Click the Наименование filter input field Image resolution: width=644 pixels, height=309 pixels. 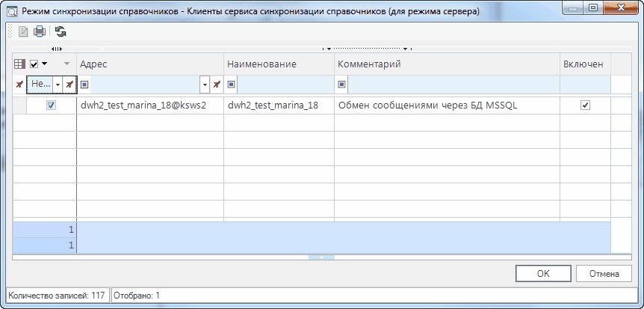click(284, 84)
